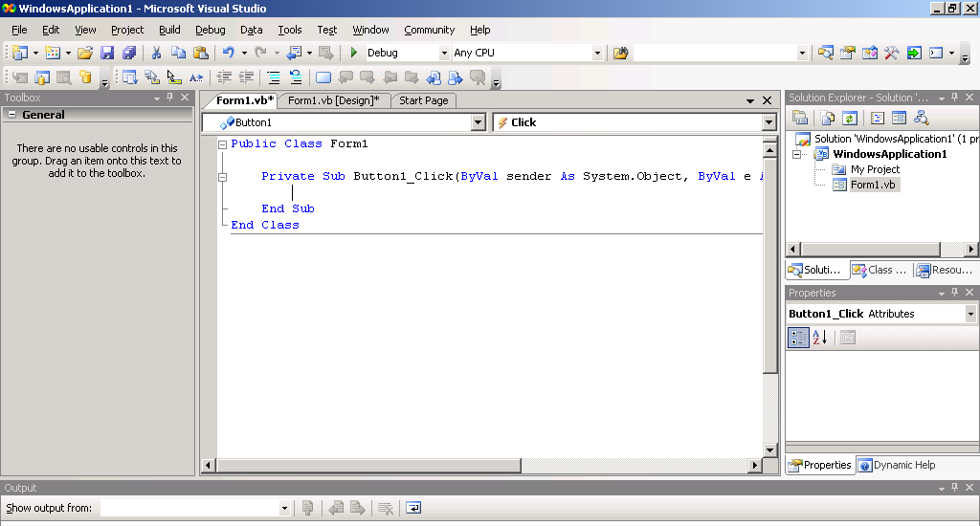Click the Find in Files binoculars icon
The width and height of the screenshot is (980, 526).
pyautogui.click(x=620, y=54)
